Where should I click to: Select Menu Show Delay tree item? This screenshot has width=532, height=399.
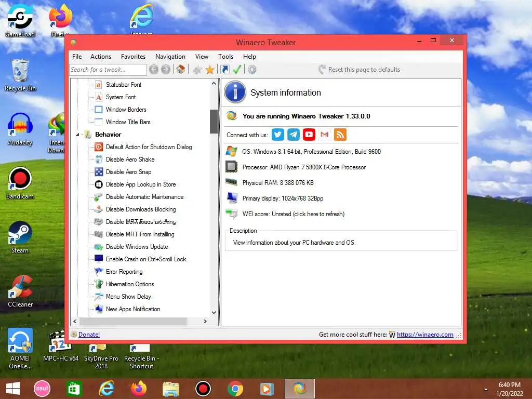point(128,297)
